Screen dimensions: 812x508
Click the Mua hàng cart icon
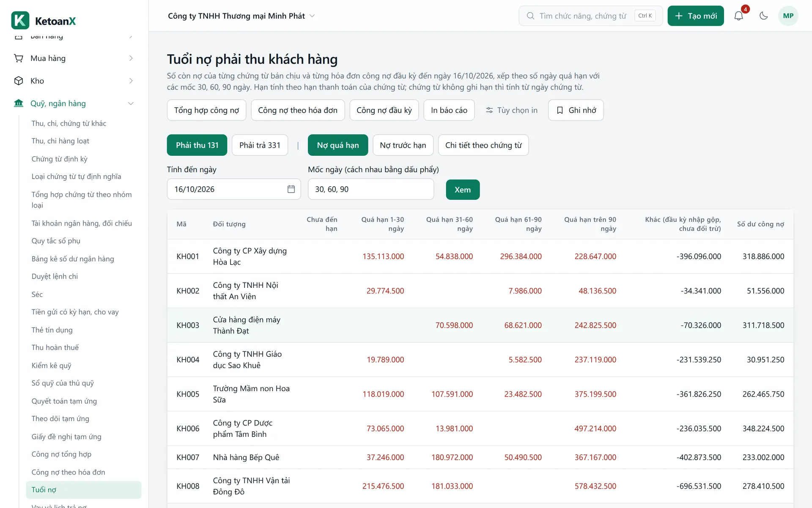pos(19,58)
